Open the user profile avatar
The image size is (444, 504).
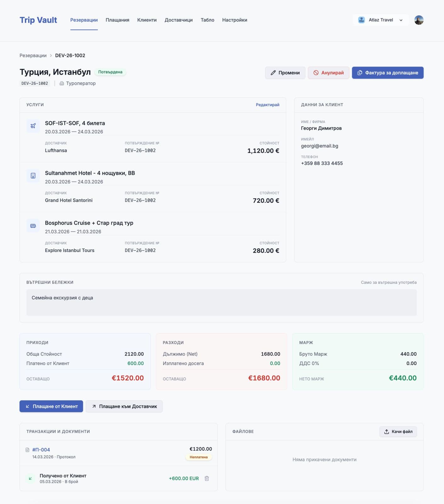[x=419, y=20]
